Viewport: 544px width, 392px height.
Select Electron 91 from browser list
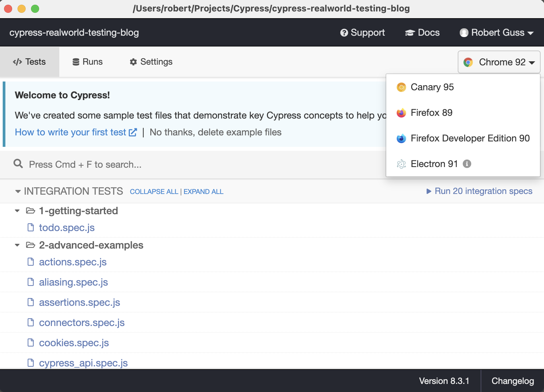coord(463,164)
